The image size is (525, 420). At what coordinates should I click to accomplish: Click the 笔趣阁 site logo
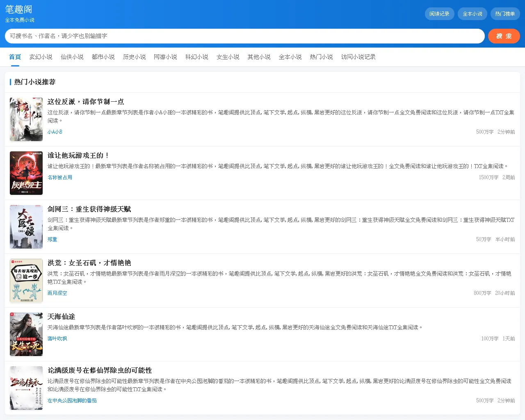coord(18,9)
